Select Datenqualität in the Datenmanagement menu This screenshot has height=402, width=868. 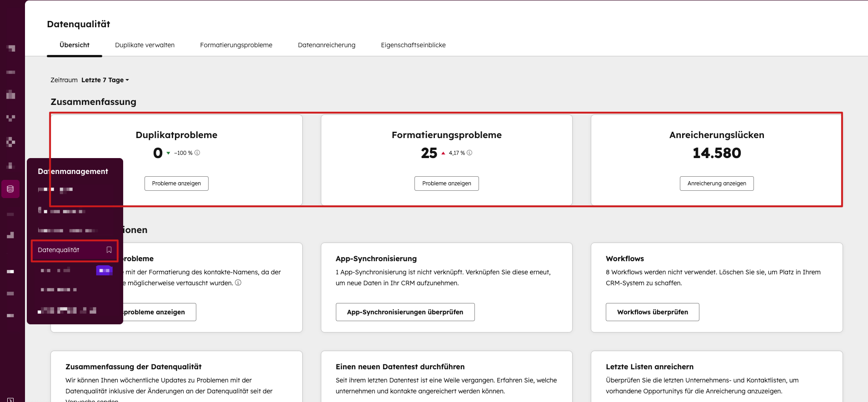point(59,250)
